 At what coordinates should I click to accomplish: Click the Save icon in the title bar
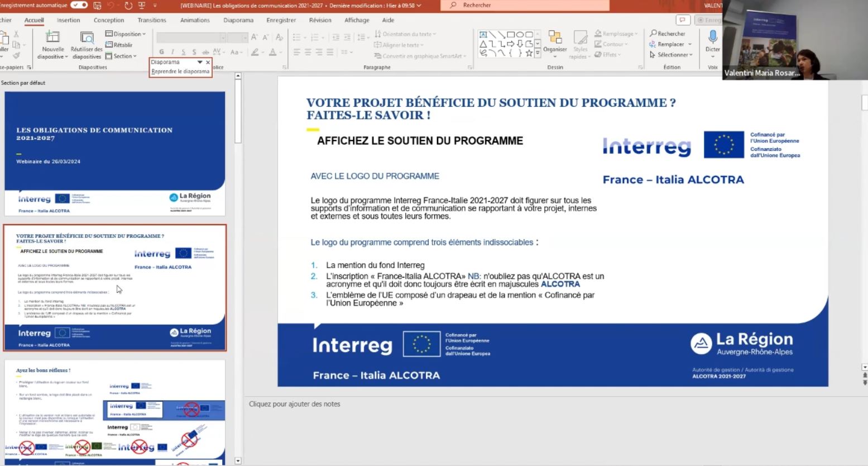coord(98,6)
